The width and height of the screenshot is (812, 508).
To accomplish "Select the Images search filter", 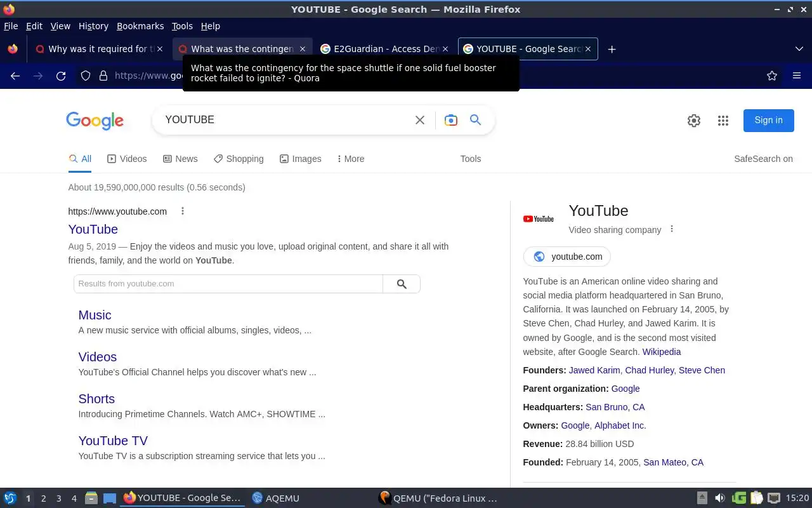I will [301, 159].
